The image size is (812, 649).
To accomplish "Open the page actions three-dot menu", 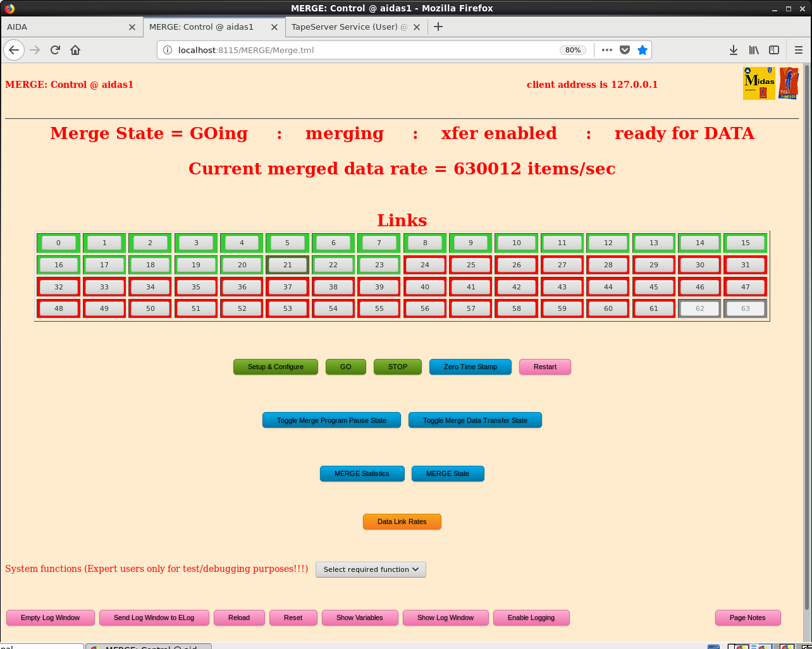I will [607, 50].
